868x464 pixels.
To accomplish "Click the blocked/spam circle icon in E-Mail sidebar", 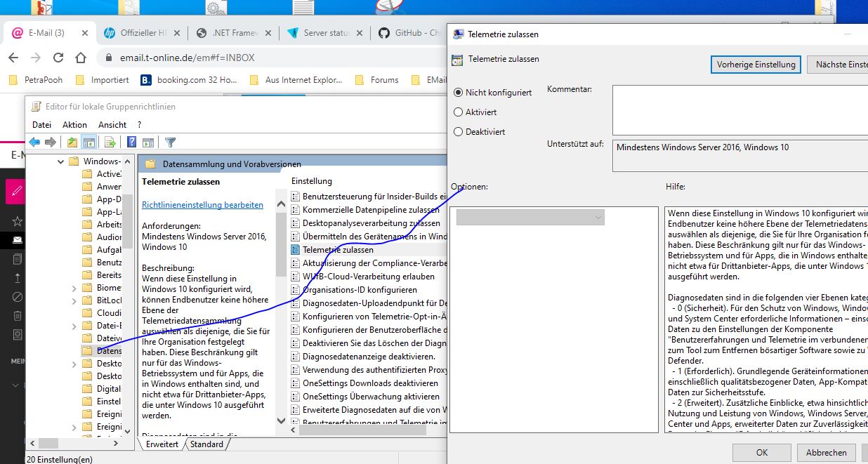I will (17, 297).
